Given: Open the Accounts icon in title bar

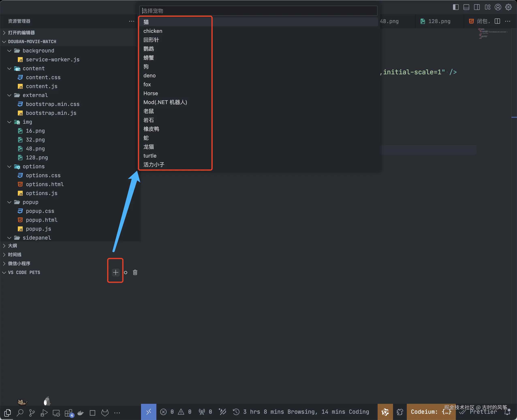Looking at the screenshot, I should [x=498, y=7].
